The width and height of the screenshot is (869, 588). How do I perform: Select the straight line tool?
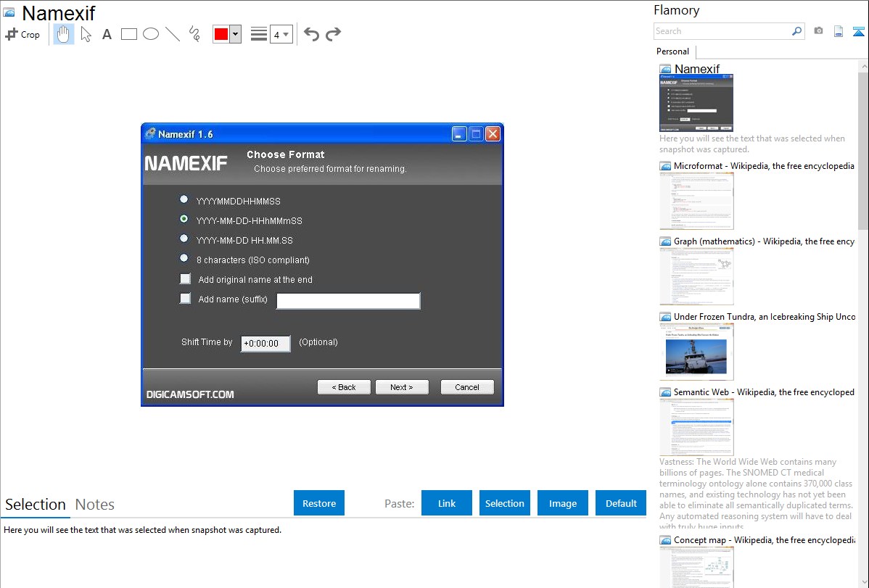(x=173, y=34)
